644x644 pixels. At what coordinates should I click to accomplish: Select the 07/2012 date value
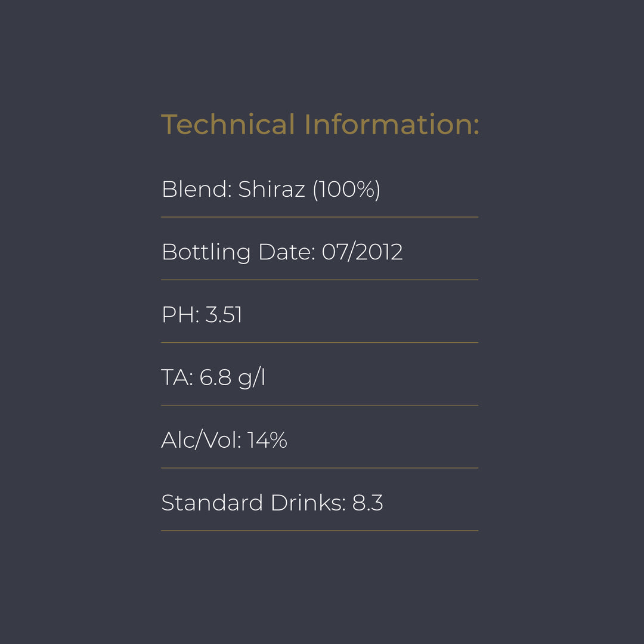pyautogui.click(x=362, y=252)
